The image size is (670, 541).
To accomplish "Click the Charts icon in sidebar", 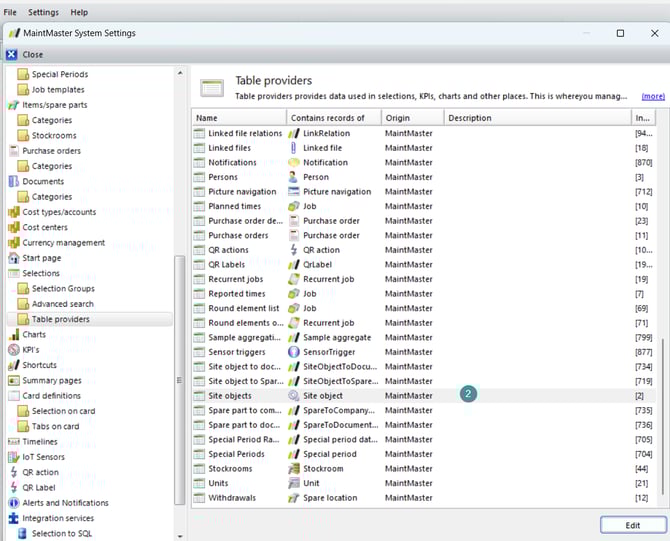I will click(14, 335).
